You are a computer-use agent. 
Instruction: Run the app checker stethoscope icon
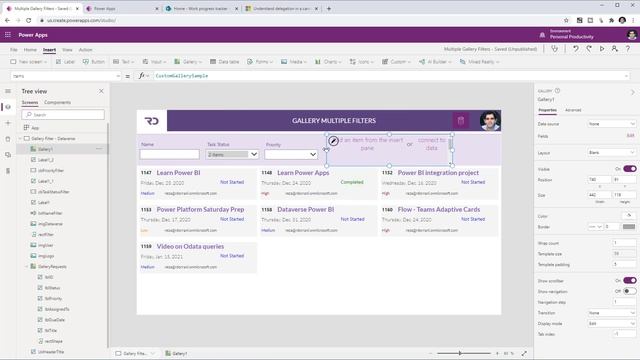(x=554, y=49)
